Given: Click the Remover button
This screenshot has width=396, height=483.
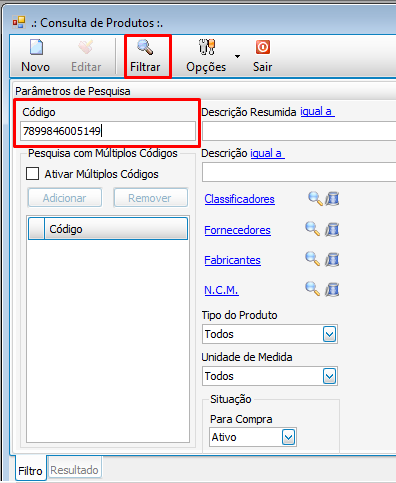Looking at the screenshot, I should click(x=150, y=198).
